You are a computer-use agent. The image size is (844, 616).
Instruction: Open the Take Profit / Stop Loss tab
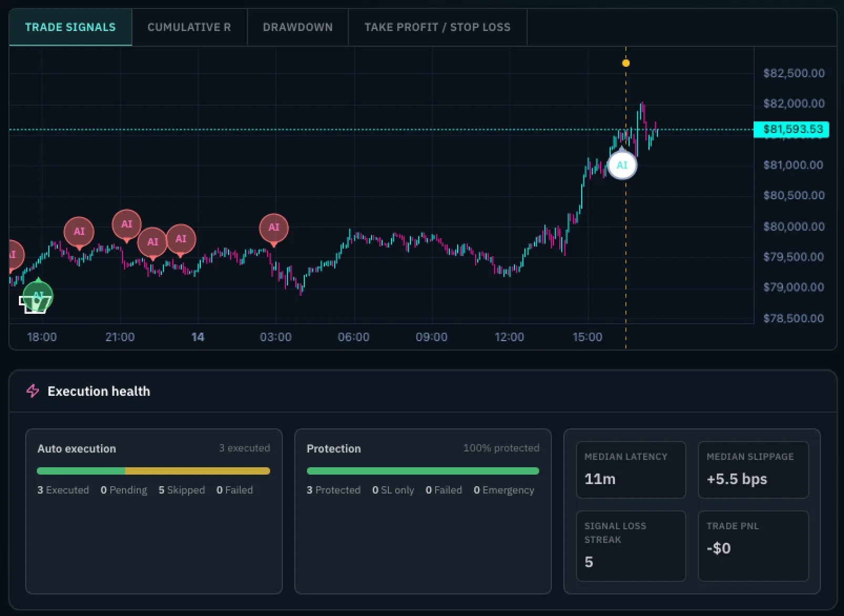coord(437,27)
